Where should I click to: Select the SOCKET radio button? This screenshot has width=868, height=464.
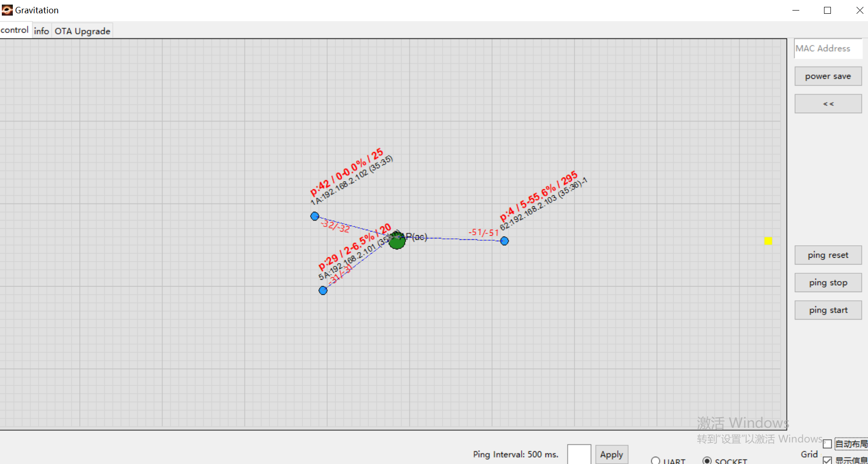coord(707,461)
